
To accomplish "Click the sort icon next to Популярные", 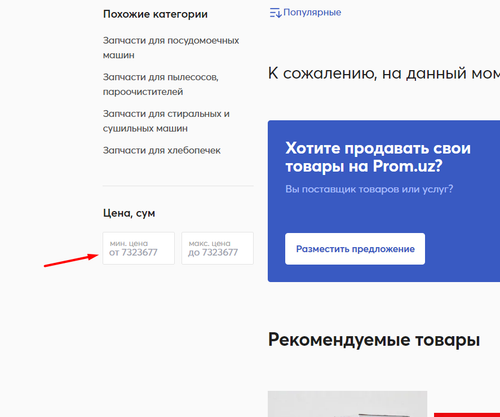I will point(275,13).
